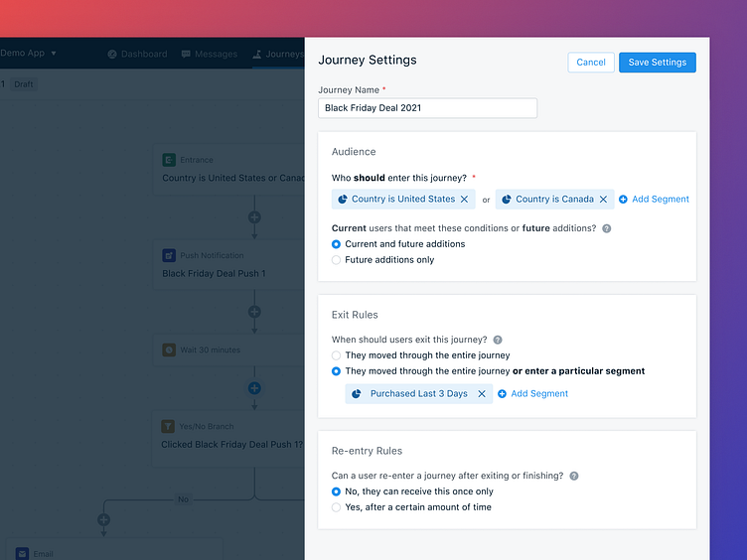Click the Purchased Last 3 Days chip label

click(x=419, y=394)
